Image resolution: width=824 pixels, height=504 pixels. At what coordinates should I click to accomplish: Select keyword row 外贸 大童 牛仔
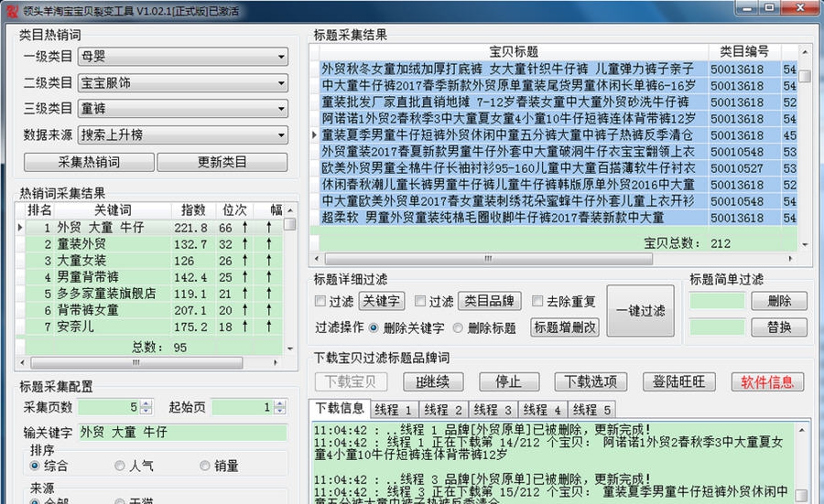click(x=154, y=228)
